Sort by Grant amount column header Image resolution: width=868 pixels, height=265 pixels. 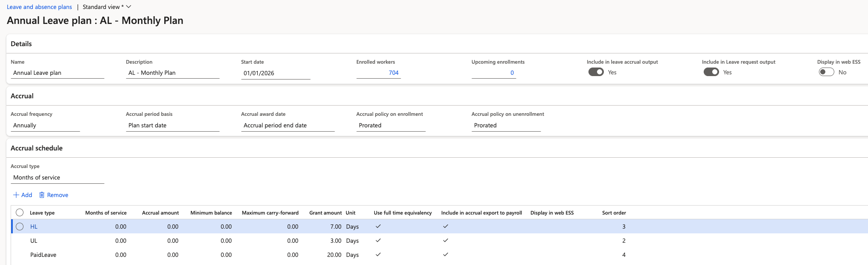tap(326, 213)
